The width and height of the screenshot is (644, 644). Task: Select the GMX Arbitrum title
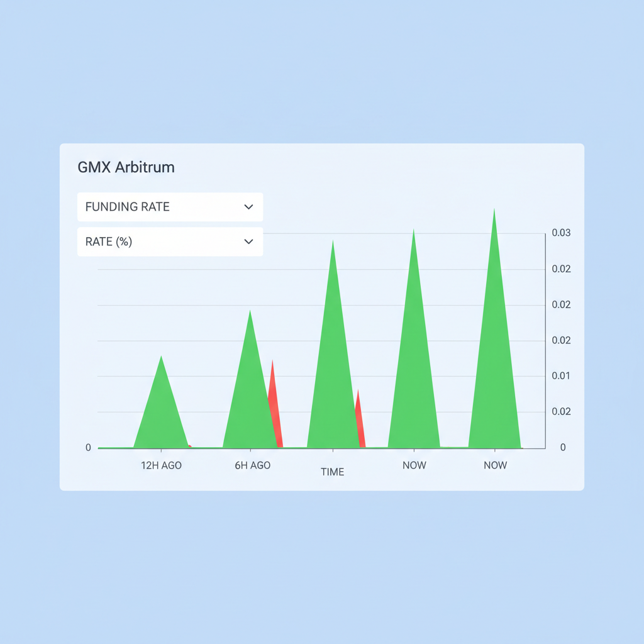pos(125,167)
